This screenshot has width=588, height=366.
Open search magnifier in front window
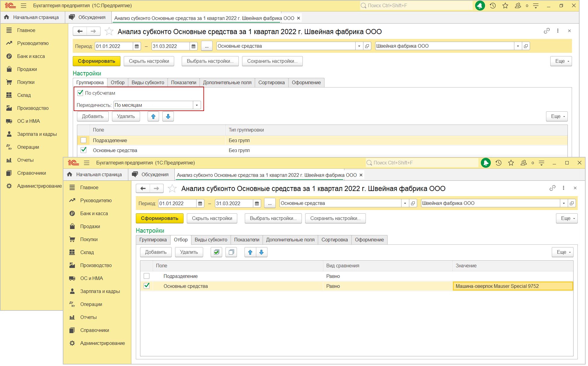coord(369,163)
